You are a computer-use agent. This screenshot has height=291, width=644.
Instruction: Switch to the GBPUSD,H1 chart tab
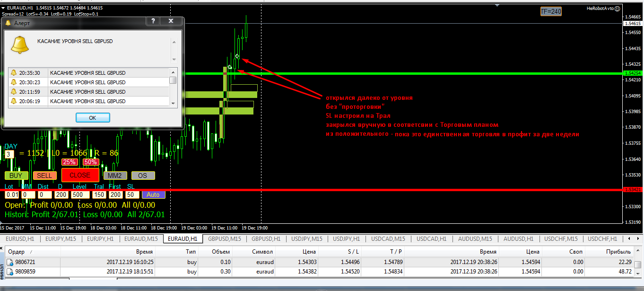pos(266,238)
